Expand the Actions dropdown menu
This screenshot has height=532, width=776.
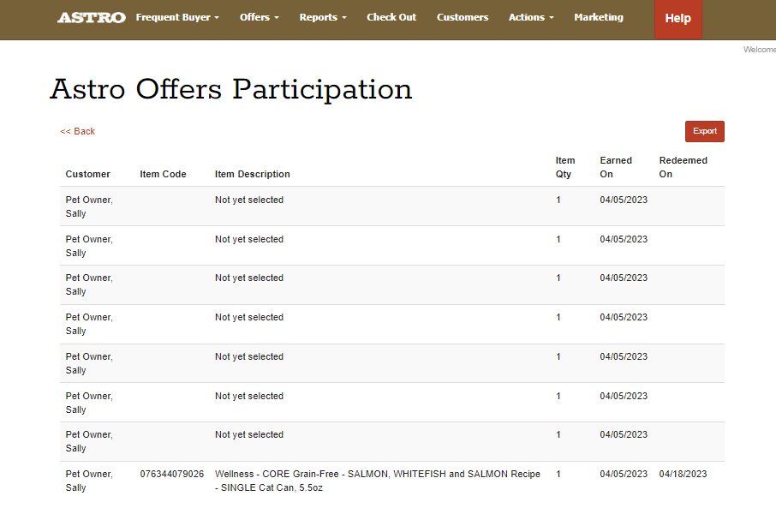[531, 17]
